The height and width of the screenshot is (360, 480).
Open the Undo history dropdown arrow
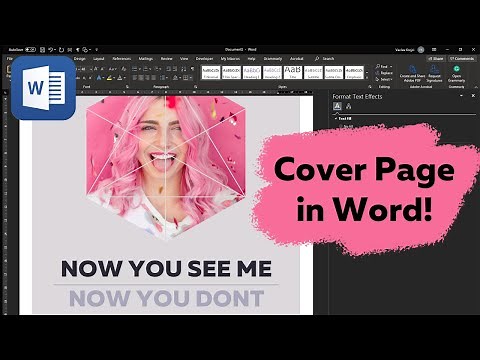[55, 50]
